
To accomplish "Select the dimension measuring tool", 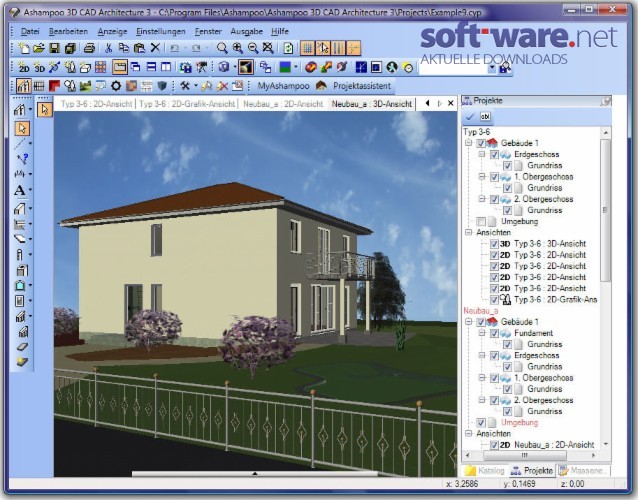I will [x=19, y=175].
